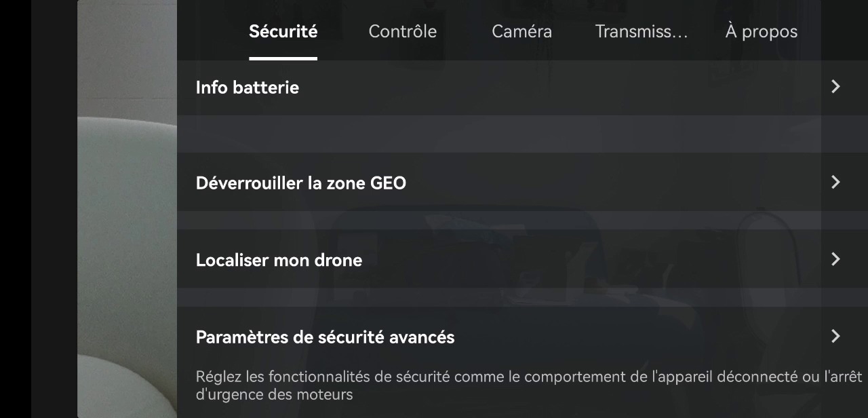This screenshot has height=418, width=868.
Task: Open the Caméra settings tab
Action: tap(521, 31)
